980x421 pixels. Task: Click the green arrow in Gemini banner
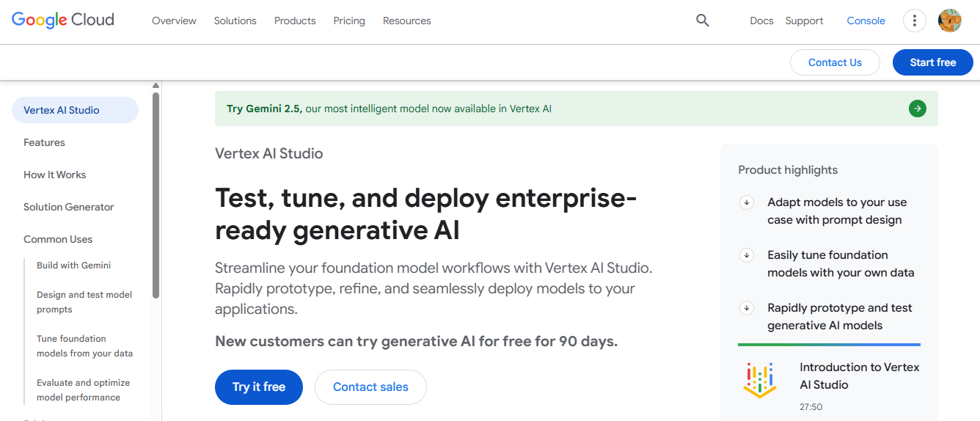(918, 109)
